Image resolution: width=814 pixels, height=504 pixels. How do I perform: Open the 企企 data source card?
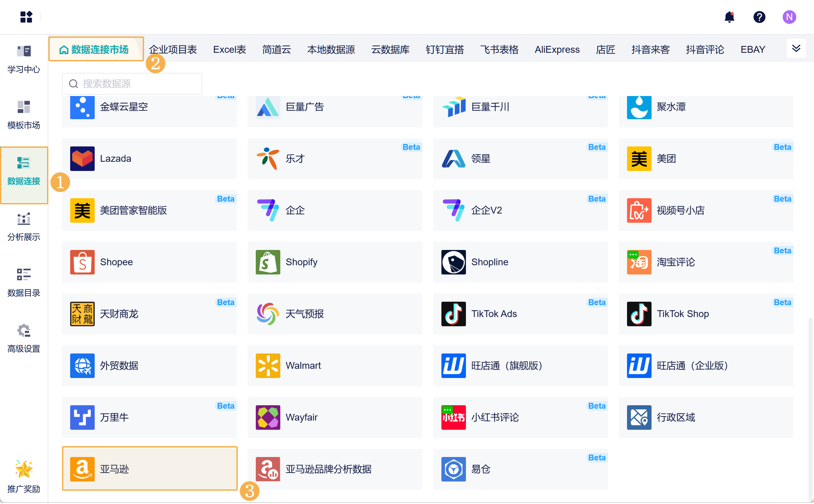click(335, 210)
